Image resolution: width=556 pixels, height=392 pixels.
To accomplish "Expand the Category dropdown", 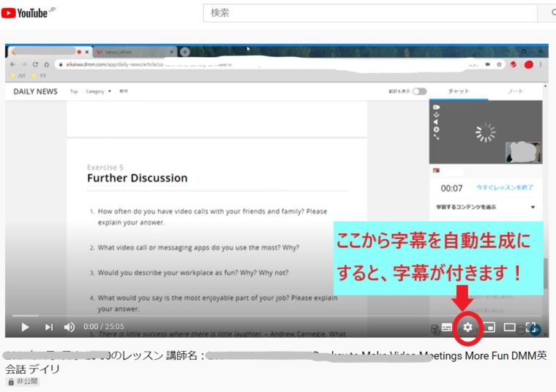I will tap(98, 91).
